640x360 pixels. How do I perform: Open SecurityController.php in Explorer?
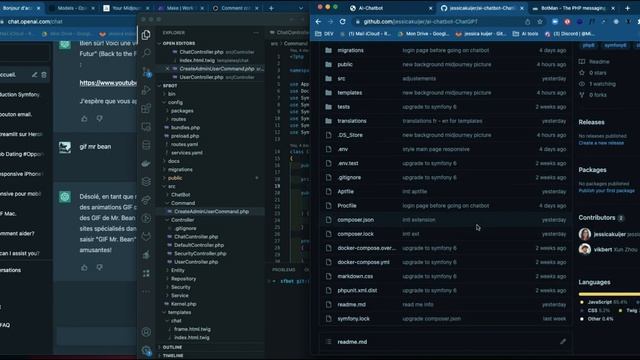(200, 253)
